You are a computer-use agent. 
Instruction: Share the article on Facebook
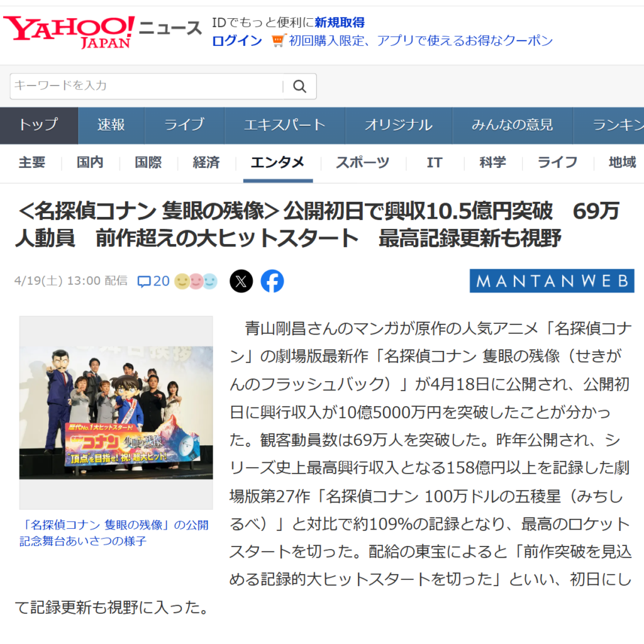pos(272,281)
